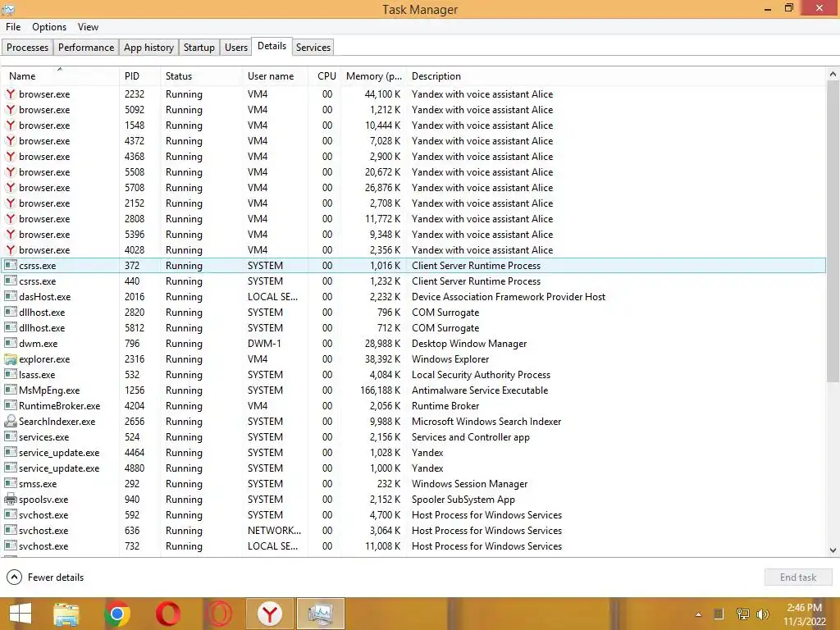Image resolution: width=840 pixels, height=630 pixels.
Task: Switch to the Performance tab
Action: (x=86, y=47)
